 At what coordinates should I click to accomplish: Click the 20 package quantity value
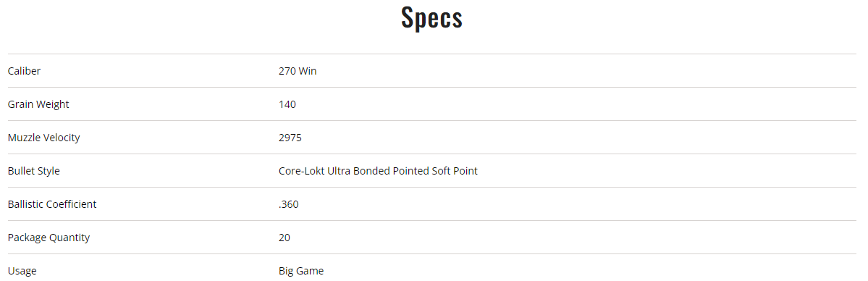point(285,238)
